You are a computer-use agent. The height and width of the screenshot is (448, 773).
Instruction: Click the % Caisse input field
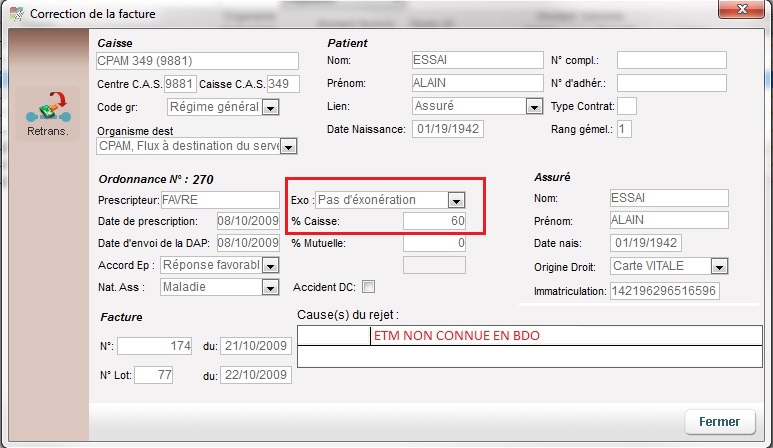(x=434, y=221)
